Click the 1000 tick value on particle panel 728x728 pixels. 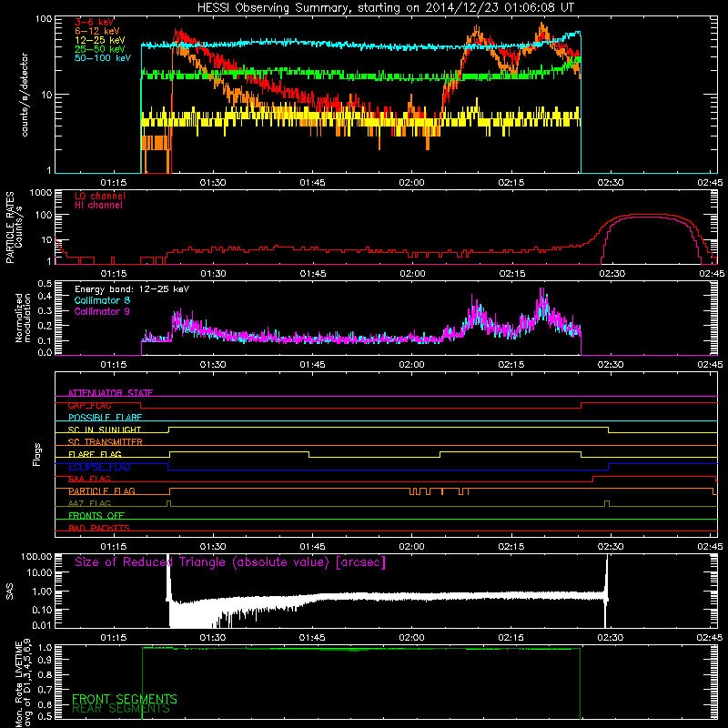[41, 193]
